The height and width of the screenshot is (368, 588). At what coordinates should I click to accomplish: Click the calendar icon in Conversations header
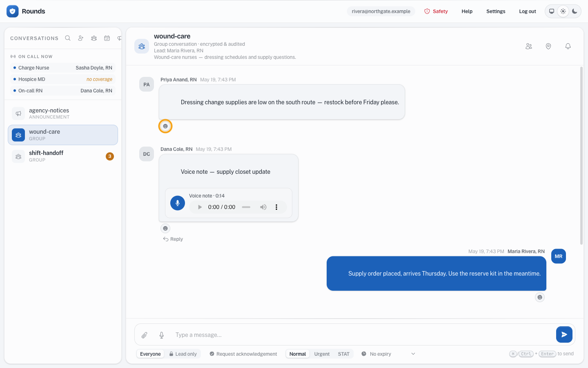coord(107,38)
